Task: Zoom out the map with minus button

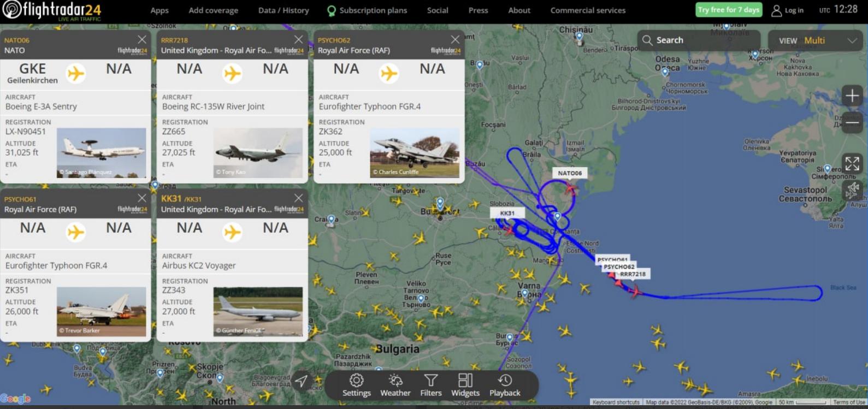Action: pos(852,123)
